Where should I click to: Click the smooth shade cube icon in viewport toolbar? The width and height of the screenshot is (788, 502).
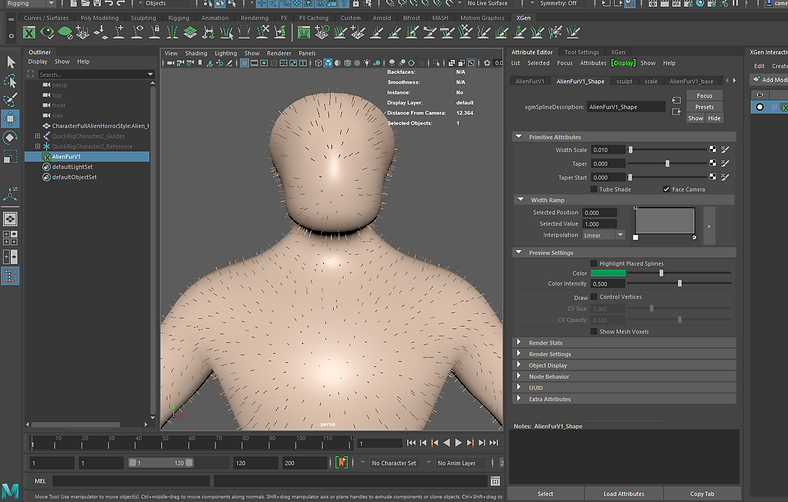click(x=328, y=63)
